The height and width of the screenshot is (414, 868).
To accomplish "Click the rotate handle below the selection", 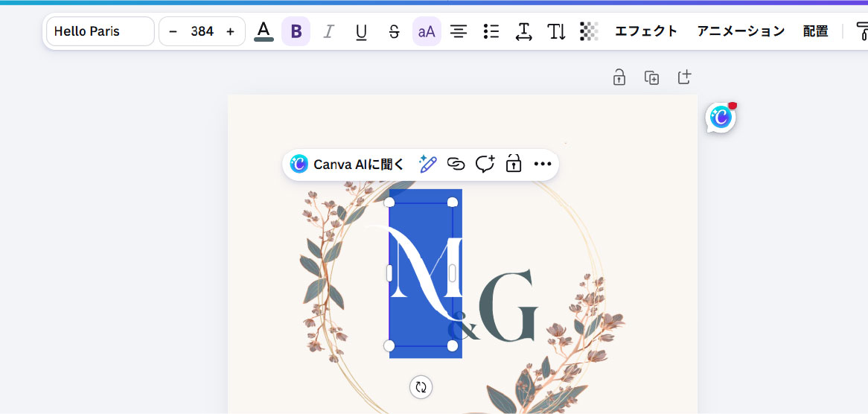I will pyautogui.click(x=421, y=387).
